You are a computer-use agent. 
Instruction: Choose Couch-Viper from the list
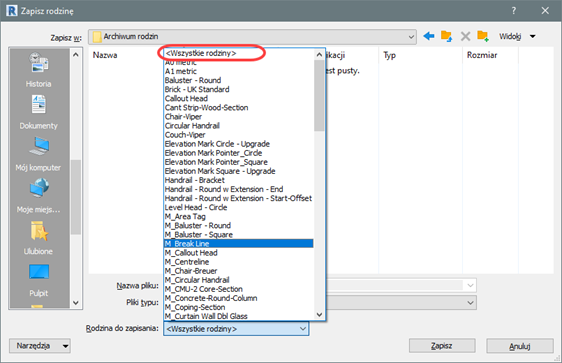pyautogui.click(x=185, y=135)
